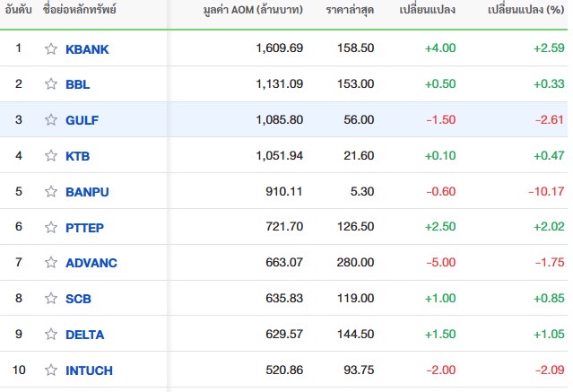Screen dimensions: 573x392
Task: Toggle favorite star for DELTA
Action: tap(51, 334)
